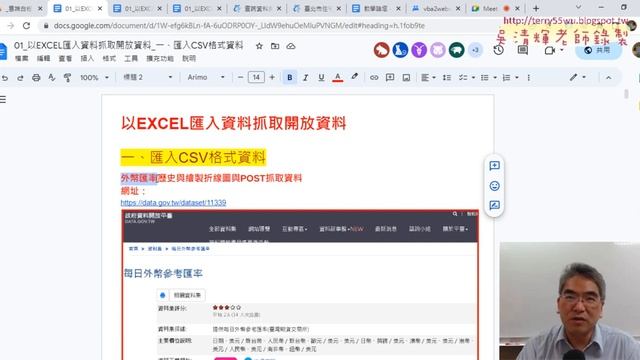Viewport: 640px width, 360px height.
Task: Open a new browser tab
Action: coord(536,9)
